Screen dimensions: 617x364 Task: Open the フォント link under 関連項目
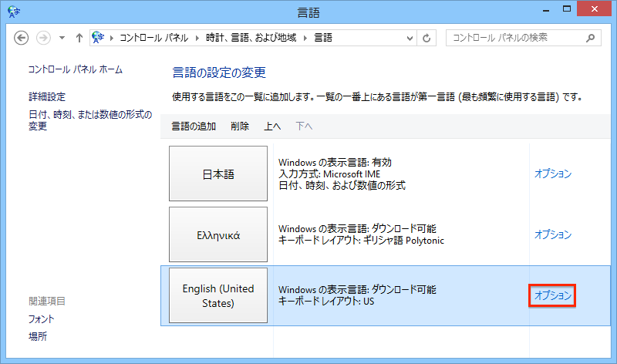pos(42,318)
